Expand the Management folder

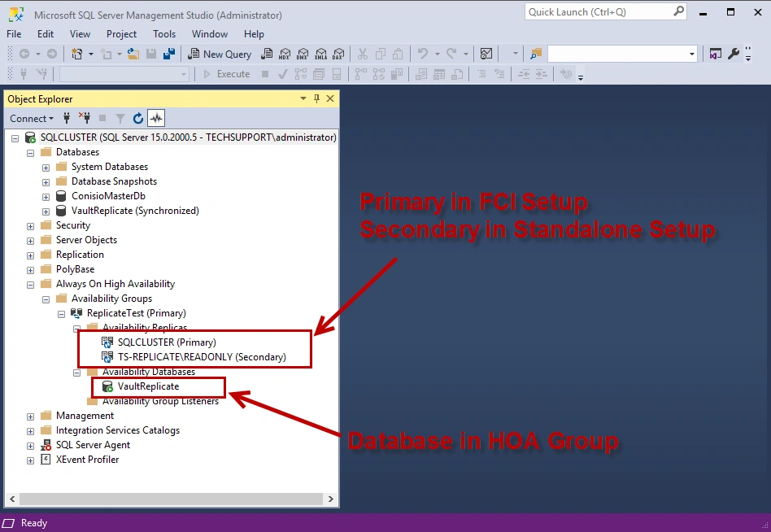(30, 416)
